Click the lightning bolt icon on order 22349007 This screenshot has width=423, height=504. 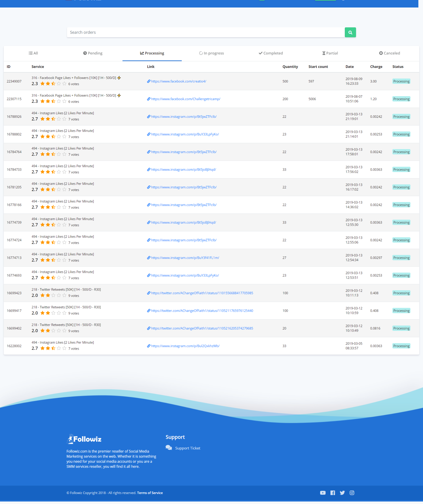pyautogui.click(x=119, y=78)
